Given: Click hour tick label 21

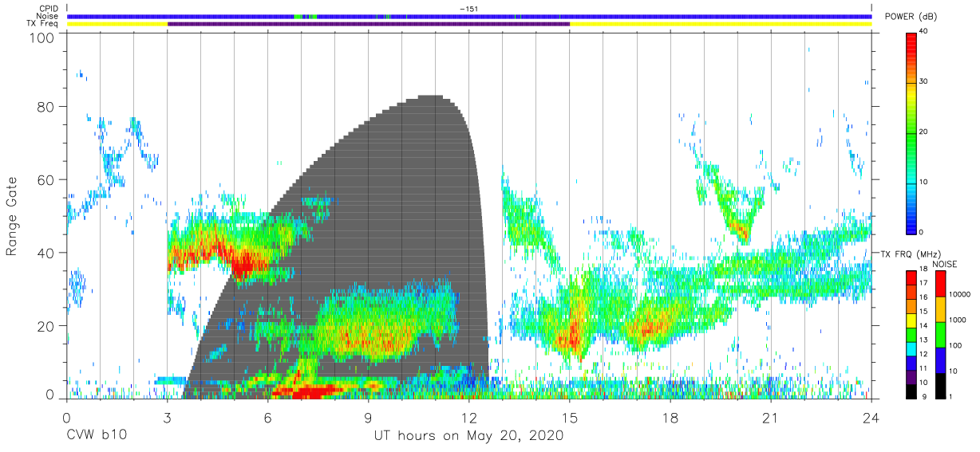Looking at the screenshot, I should coord(770,418).
